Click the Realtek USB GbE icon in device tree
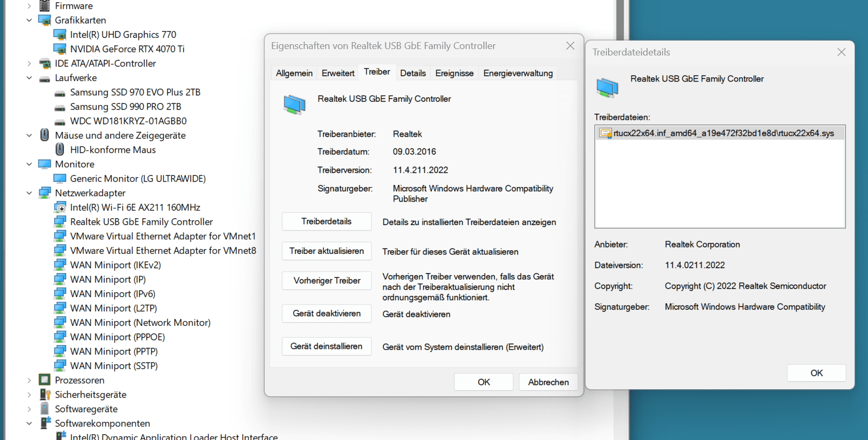This screenshot has width=868, height=440. (60, 222)
